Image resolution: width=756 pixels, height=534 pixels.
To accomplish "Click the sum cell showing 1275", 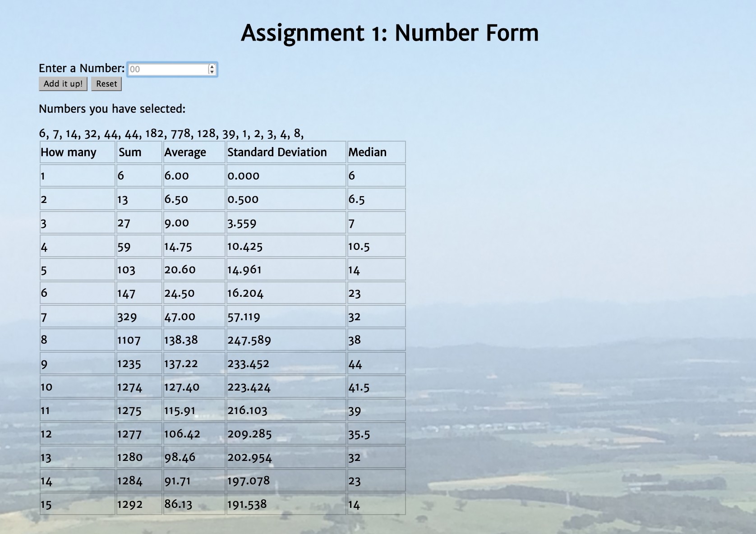I will pos(139,410).
